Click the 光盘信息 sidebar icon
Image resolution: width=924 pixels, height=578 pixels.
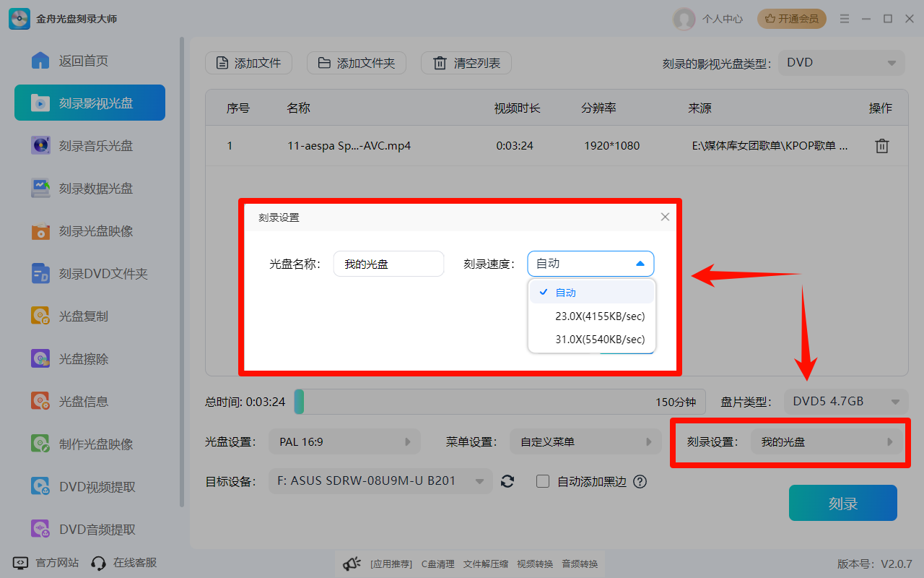[40, 401]
